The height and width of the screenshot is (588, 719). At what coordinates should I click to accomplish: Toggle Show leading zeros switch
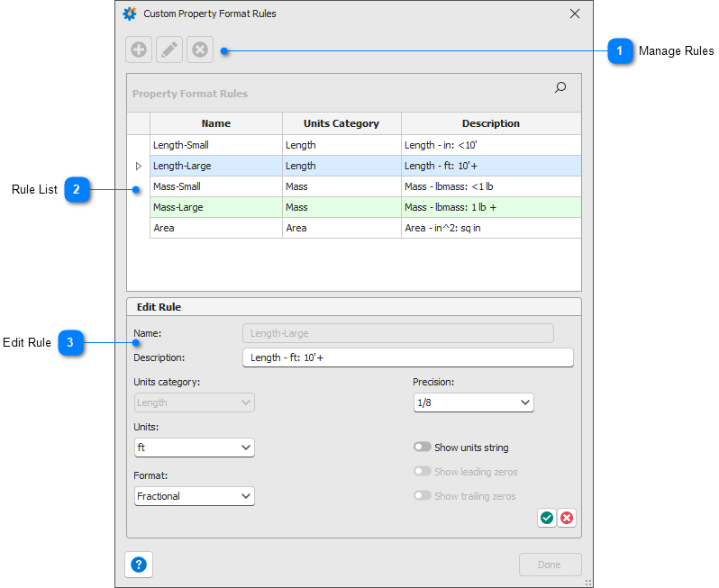tap(423, 471)
